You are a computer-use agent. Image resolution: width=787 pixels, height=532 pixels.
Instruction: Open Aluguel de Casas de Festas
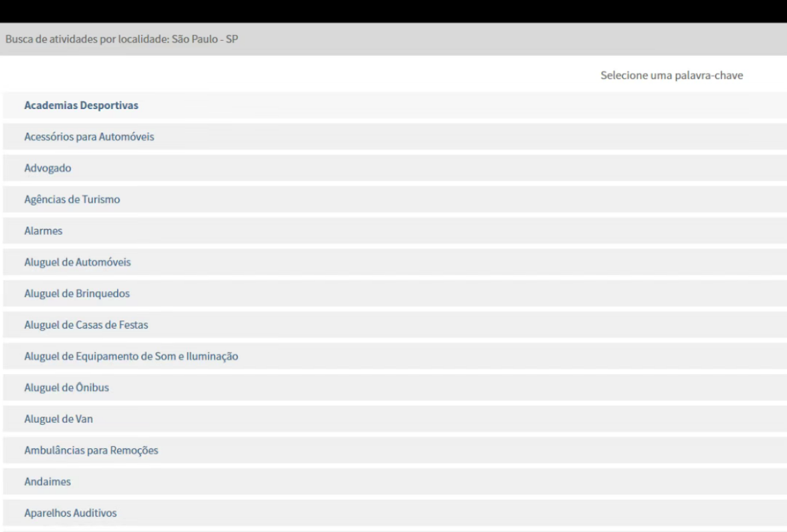point(86,325)
